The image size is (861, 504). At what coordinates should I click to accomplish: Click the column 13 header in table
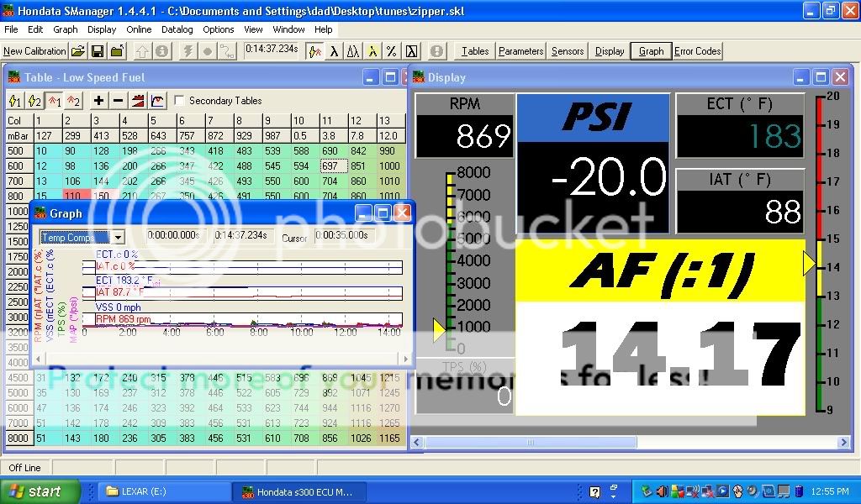pos(392,120)
